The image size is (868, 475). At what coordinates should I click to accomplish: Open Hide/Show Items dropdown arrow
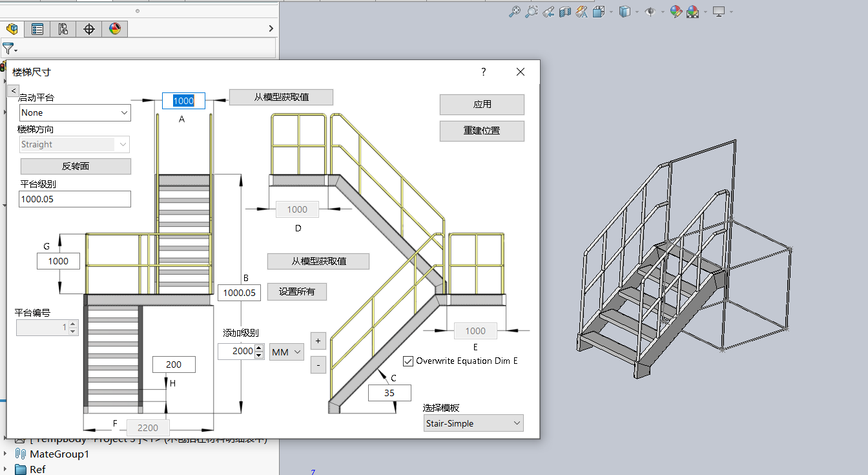tap(663, 12)
